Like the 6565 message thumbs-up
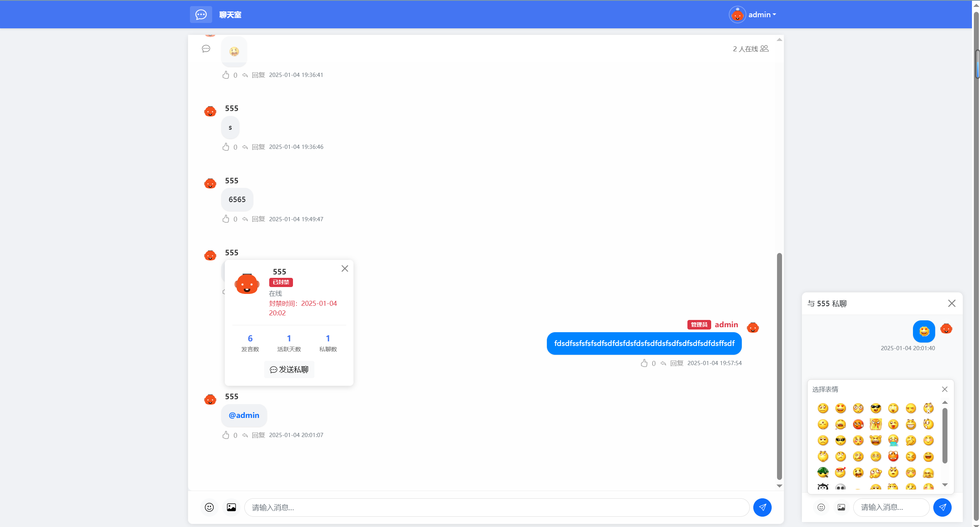 (226, 219)
